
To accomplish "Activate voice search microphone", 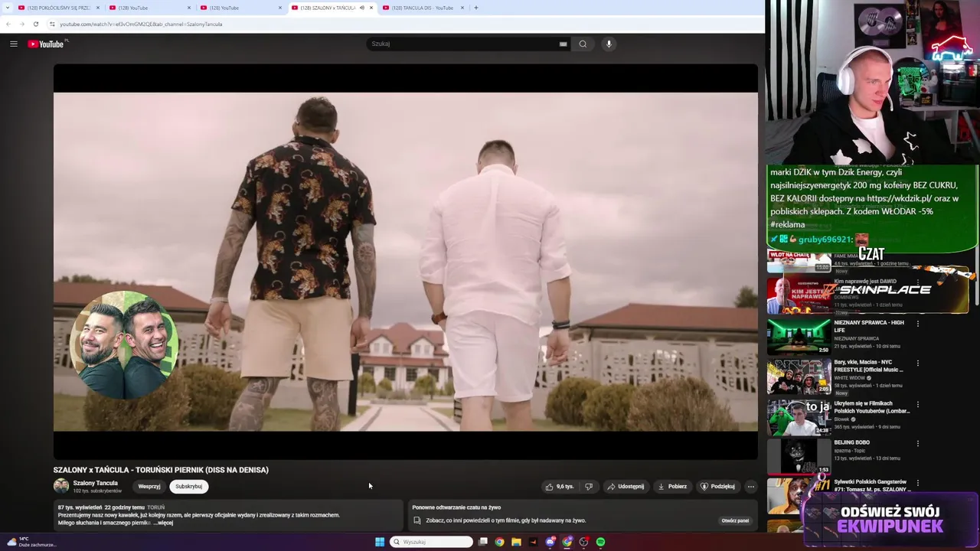I will pyautogui.click(x=609, y=44).
